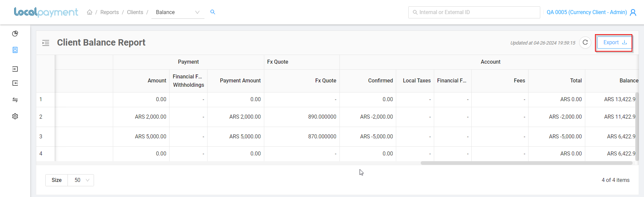Click the Localpayment logo
Viewport: 644px width, 197px height.
46,12
